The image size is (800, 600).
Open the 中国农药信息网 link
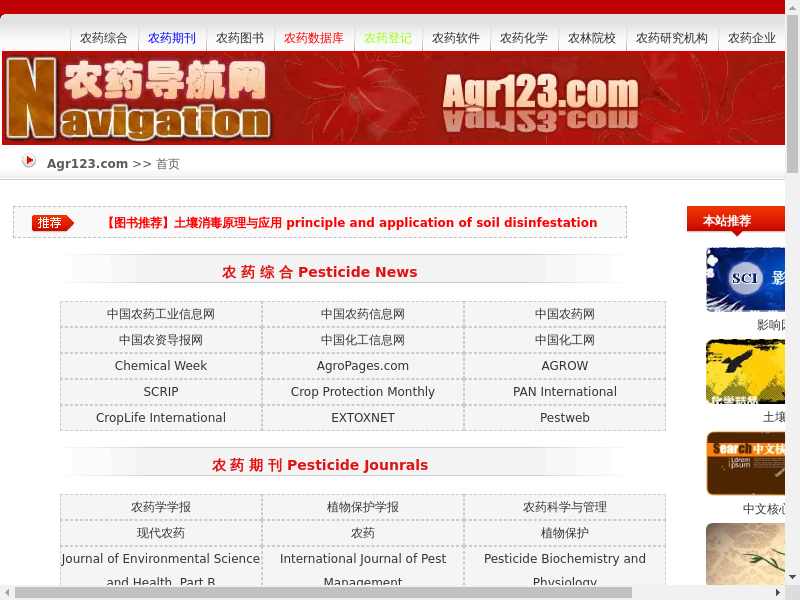click(x=363, y=314)
